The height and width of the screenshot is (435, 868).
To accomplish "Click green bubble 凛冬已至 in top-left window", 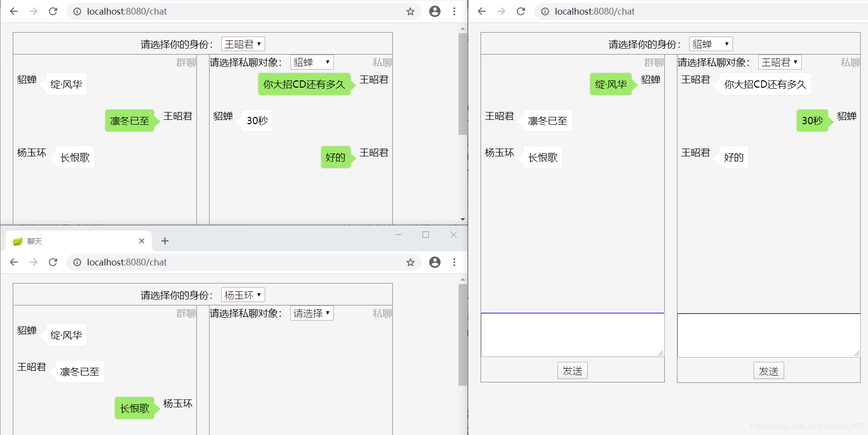I will pos(130,121).
